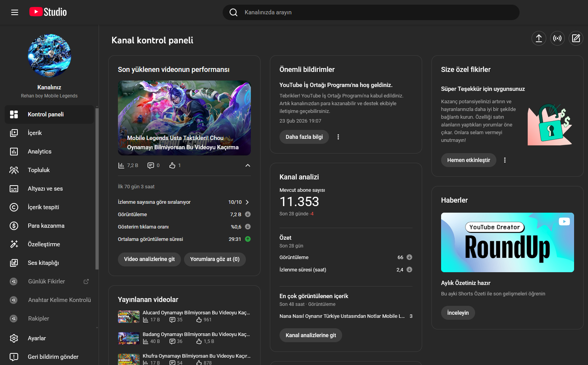Image resolution: width=588 pixels, height=365 pixels.
Task: Click latest video views stat icon
Action: pos(121,165)
